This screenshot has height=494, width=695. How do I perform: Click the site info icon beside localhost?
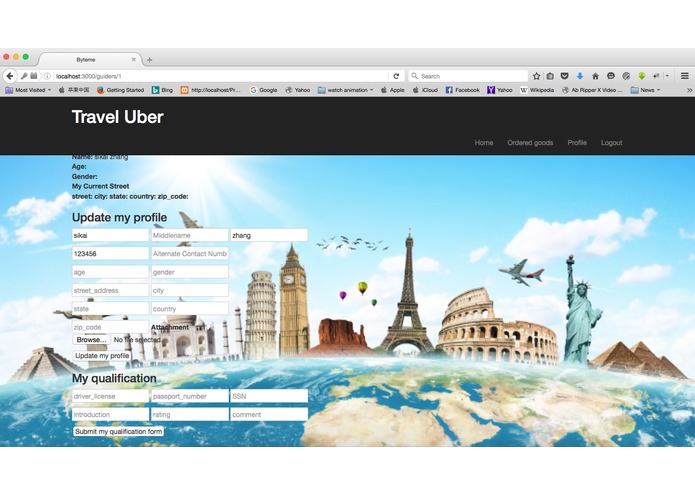(x=47, y=76)
